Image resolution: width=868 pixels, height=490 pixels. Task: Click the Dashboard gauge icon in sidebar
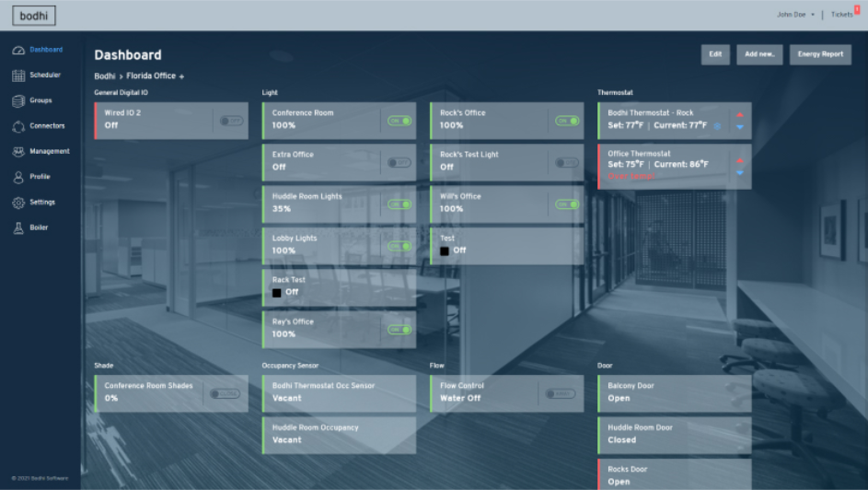(x=18, y=51)
